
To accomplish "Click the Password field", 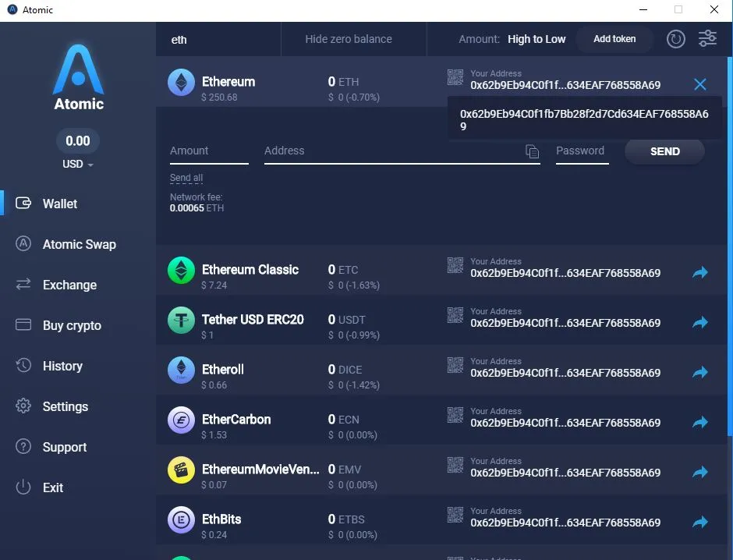I will [x=582, y=151].
